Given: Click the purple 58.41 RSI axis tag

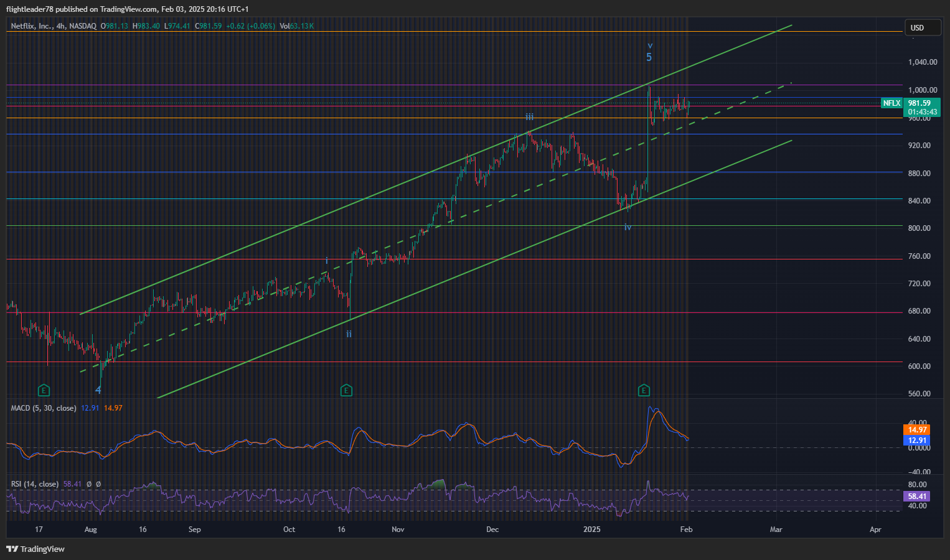Looking at the screenshot, I should click(917, 497).
